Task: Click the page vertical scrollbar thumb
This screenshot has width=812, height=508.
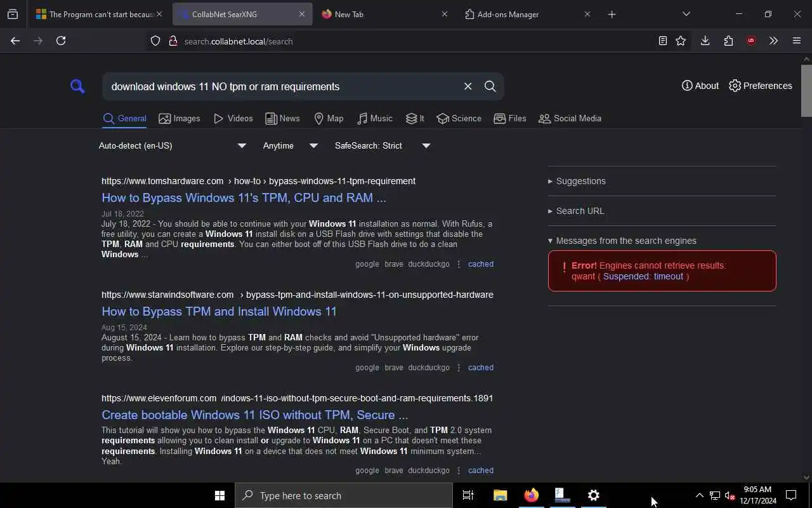Action: coord(806,91)
